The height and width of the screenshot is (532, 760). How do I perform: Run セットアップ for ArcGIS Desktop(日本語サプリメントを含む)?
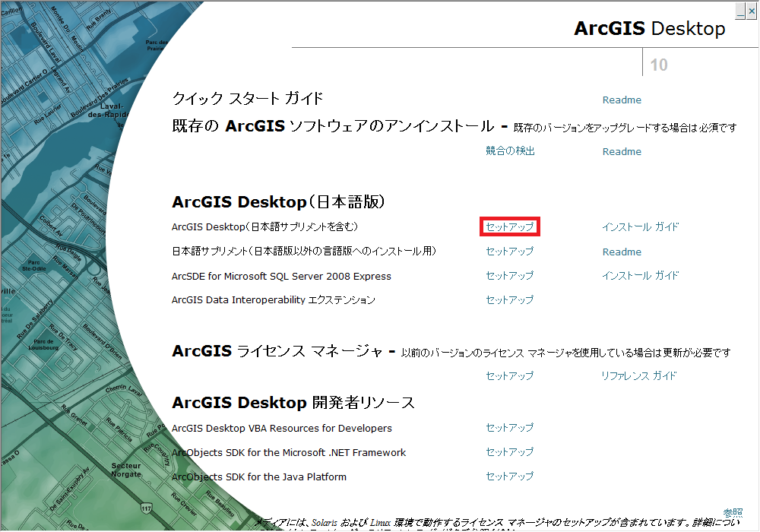[x=509, y=226]
